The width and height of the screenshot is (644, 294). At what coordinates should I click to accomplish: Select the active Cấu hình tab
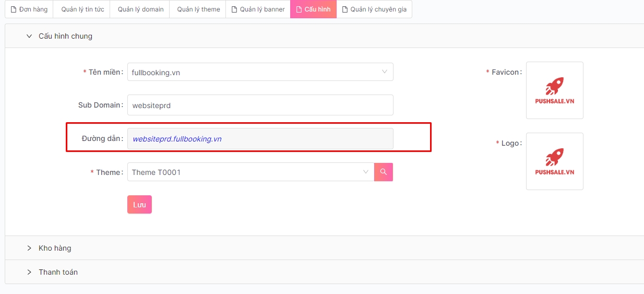coord(313,9)
